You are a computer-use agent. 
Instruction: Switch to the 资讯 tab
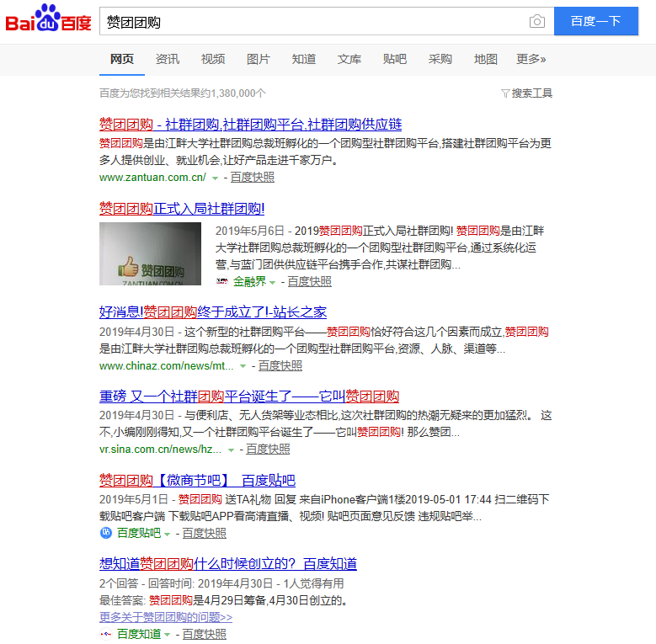pos(168,60)
